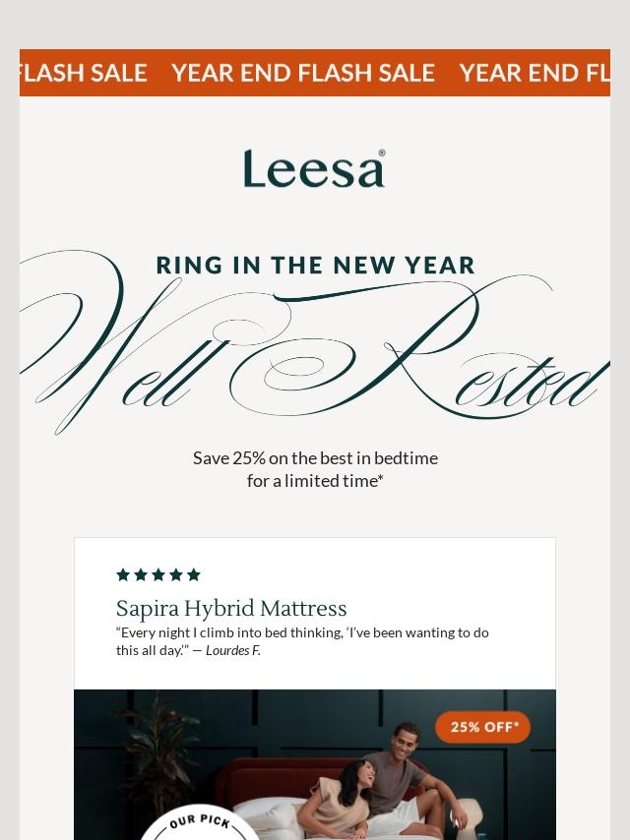The image size is (630, 840).
Task: Click the Leesa logo
Action: pyautogui.click(x=314, y=169)
